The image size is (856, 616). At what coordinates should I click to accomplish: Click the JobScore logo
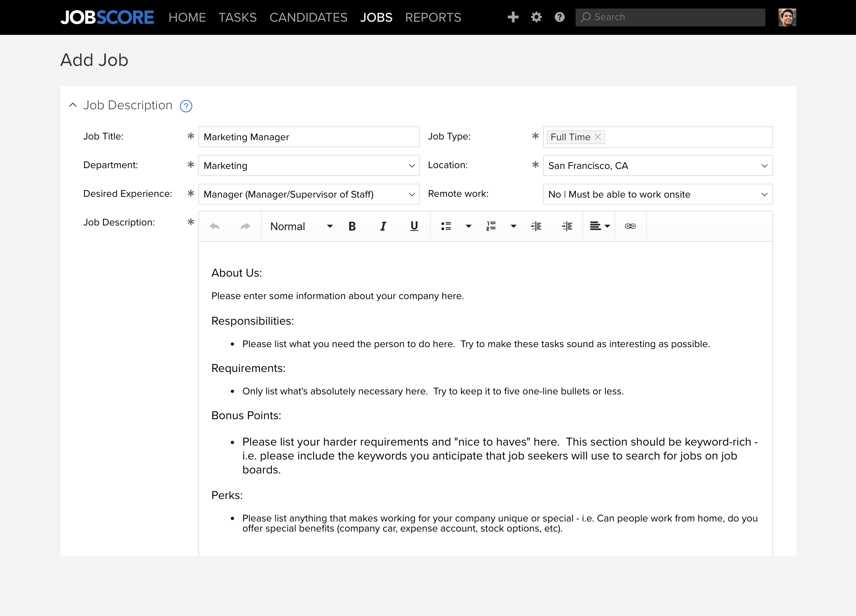point(107,17)
